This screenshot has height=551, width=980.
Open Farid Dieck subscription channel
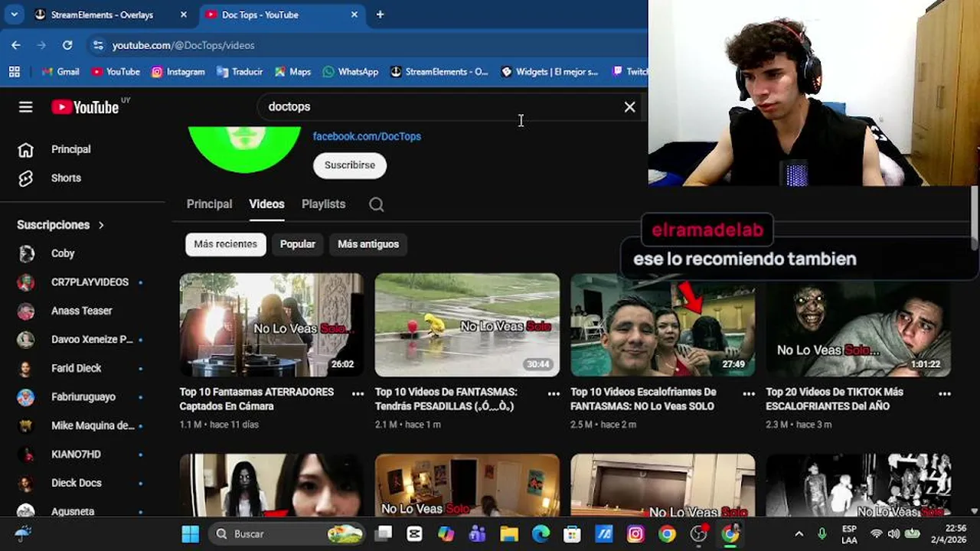coord(76,368)
